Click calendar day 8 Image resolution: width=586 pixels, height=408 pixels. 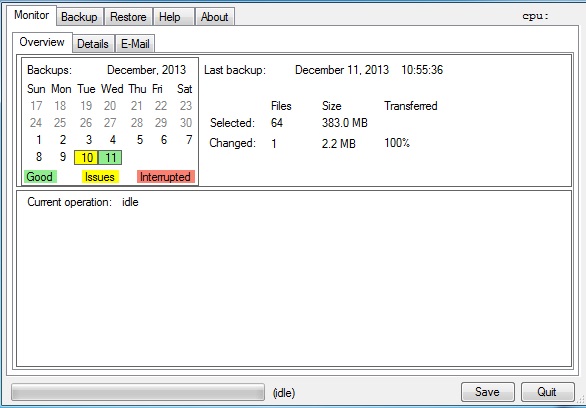(38, 157)
